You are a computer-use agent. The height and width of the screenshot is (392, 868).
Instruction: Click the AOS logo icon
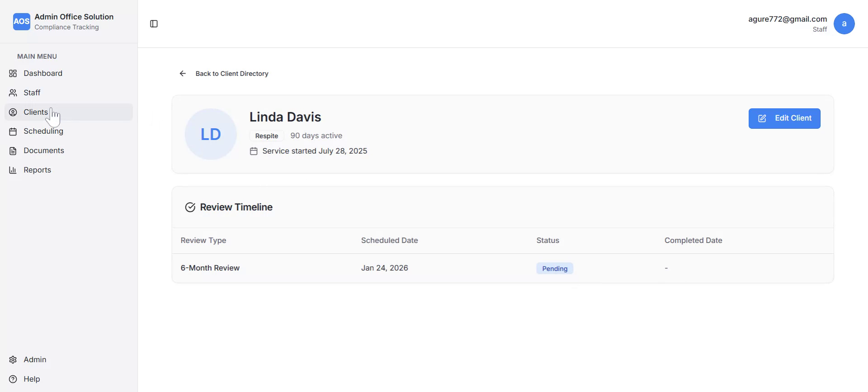[21, 22]
